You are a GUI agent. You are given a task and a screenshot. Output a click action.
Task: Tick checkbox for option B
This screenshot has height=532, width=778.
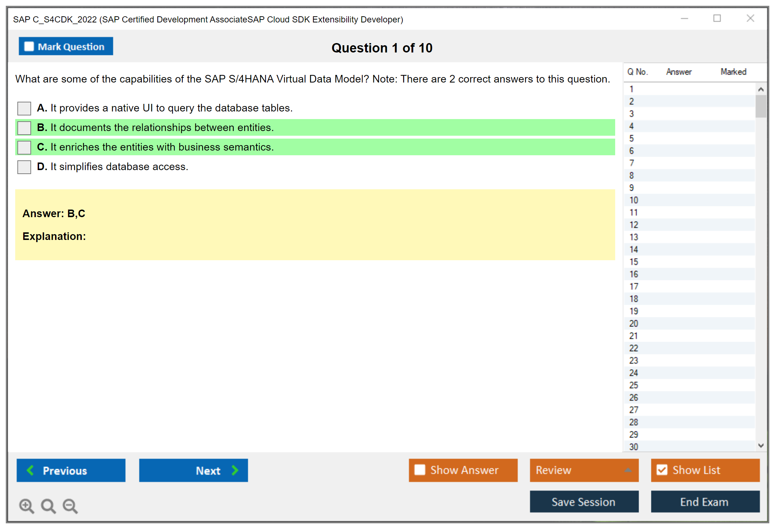click(x=24, y=128)
